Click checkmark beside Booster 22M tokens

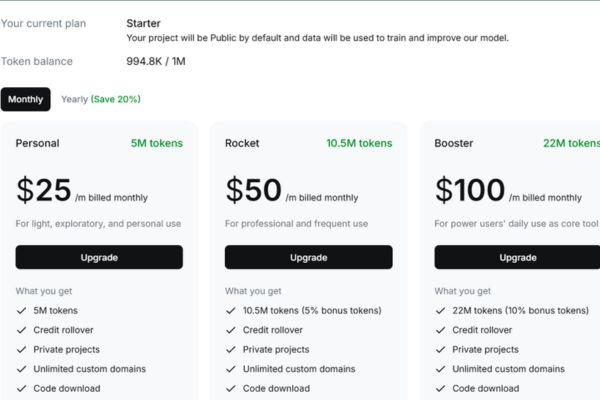click(x=440, y=311)
